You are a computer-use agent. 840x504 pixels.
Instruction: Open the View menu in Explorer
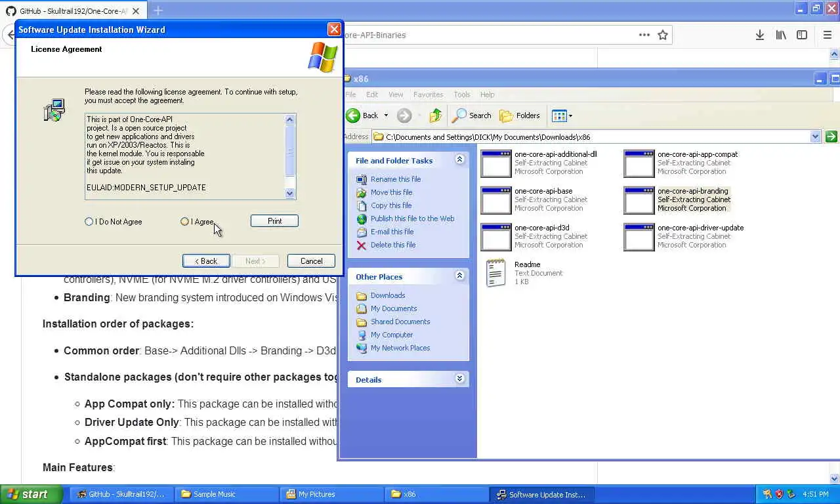(x=396, y=94)
